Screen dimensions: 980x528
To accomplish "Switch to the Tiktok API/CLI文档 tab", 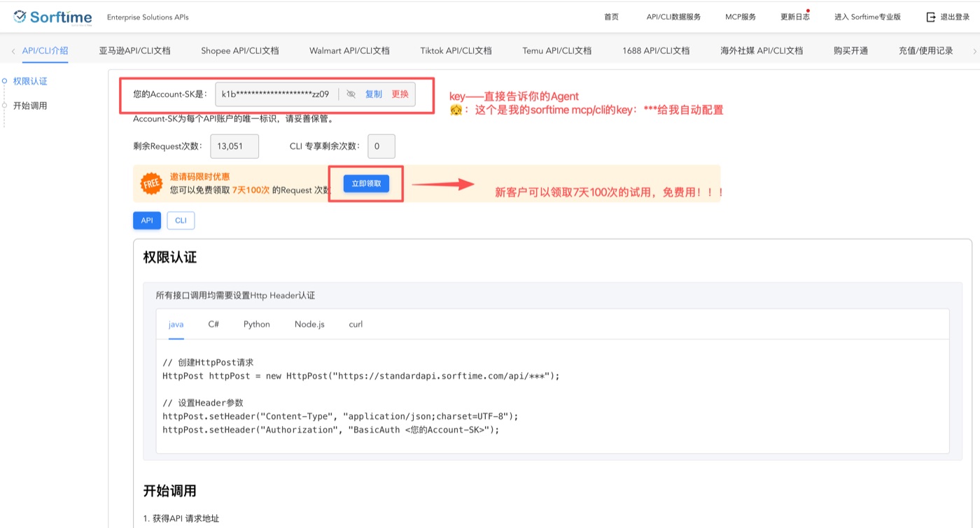I will pyautogui.click(x=456, y=50).
